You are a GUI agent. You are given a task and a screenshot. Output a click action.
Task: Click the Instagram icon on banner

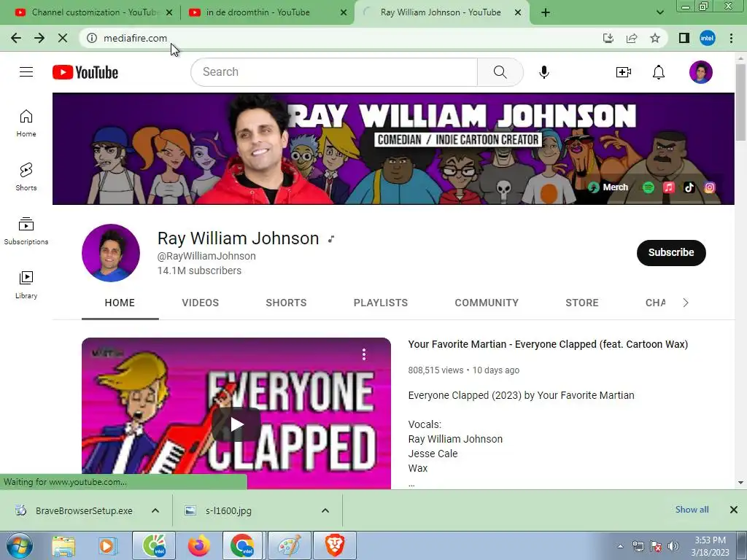(x=710, y=187)
